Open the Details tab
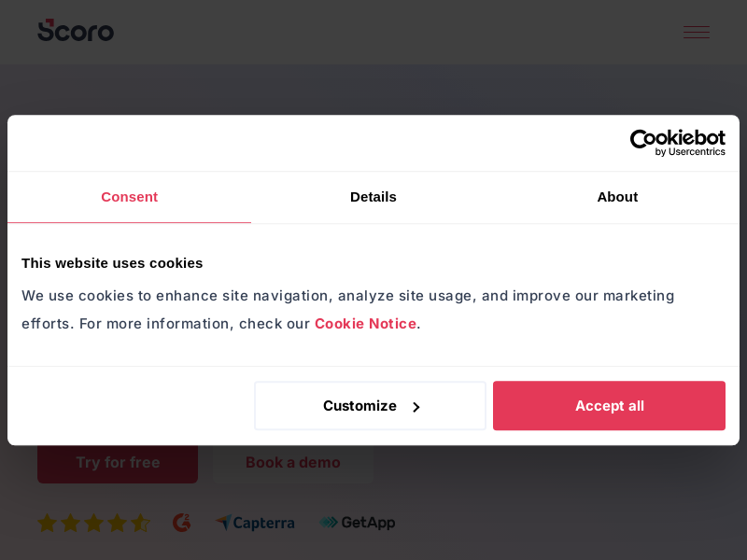The height and width of the screenshot is (560, 747). 373,197
